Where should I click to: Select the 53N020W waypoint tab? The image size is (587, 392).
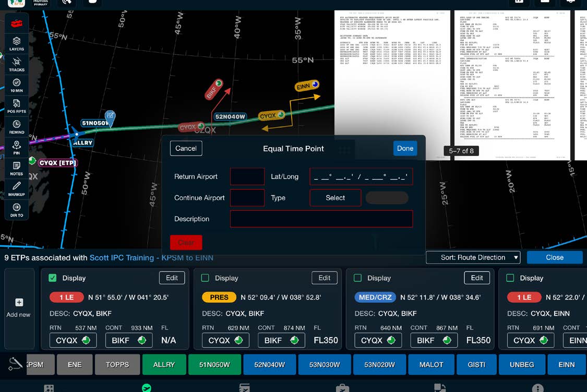click(x=380, y=364)
